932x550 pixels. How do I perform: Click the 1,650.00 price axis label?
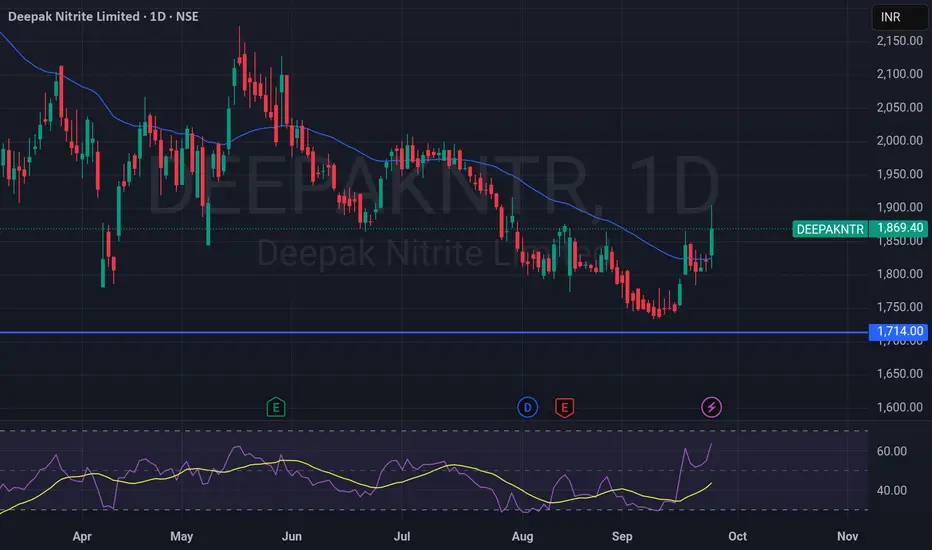pyautogui.click(x=899, y=374)
